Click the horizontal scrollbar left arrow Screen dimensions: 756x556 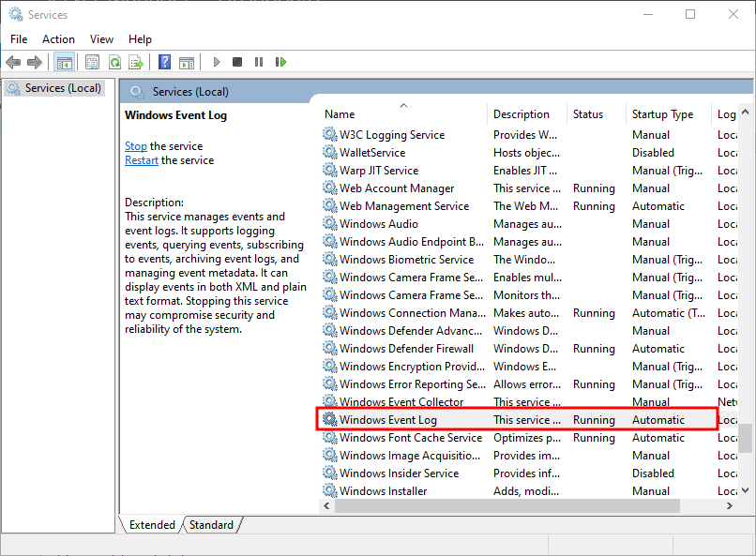[x=327, y=506]
